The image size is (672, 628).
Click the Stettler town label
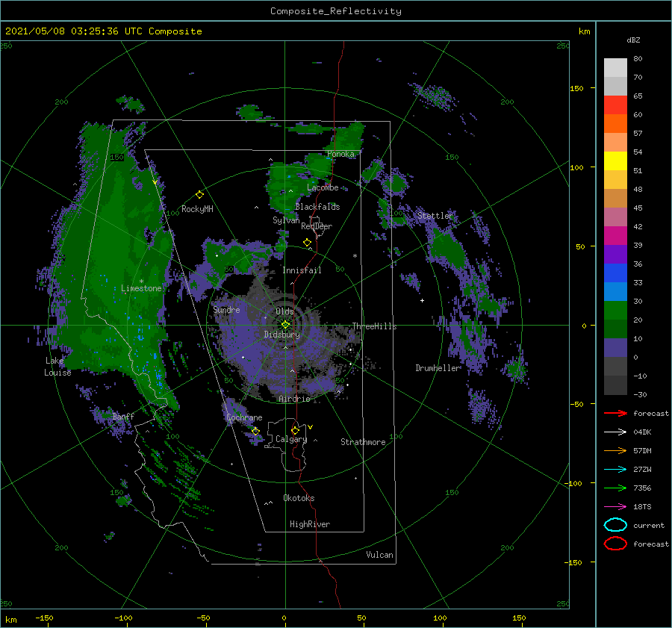[435, 216]
